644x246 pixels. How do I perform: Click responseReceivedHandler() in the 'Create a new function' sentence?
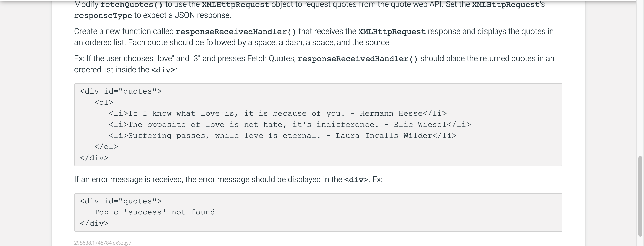click(x=236, y=32)
